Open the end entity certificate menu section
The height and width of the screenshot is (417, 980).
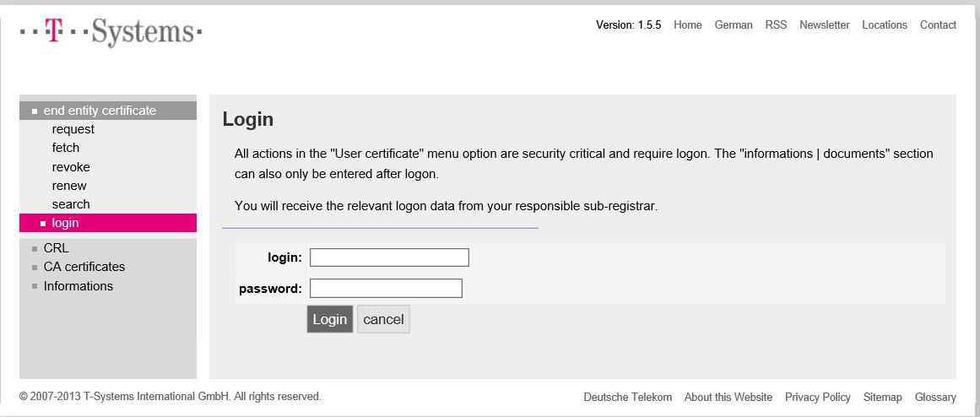click(x=100, y=111)
